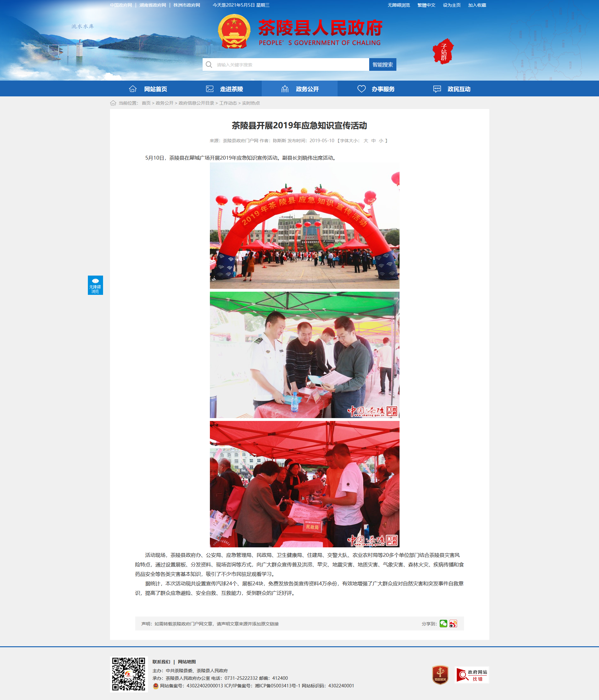The height and width of the screenshot is (700, 599).
Task: Click the picture icon beside 走进茶陵
Action: pyautogui.click(x=210, y=89)
